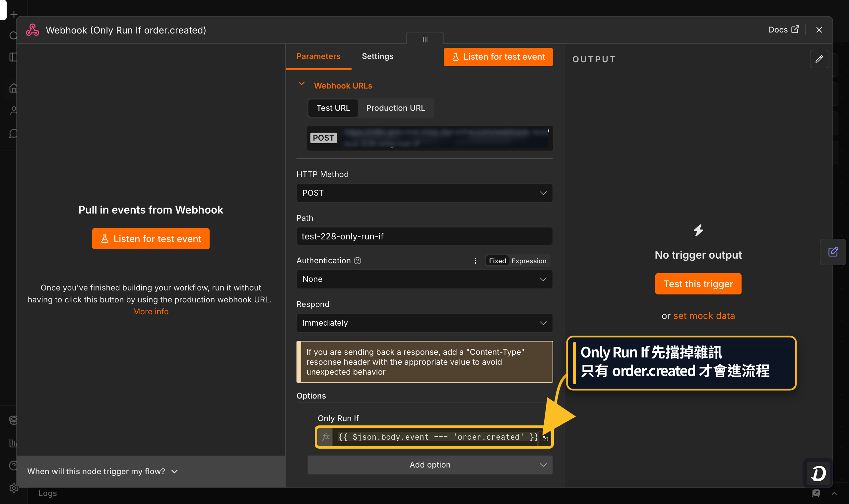Expand logs with the bottom-right chevron
This screenshot has width=849, height=504.
(834, 493)
